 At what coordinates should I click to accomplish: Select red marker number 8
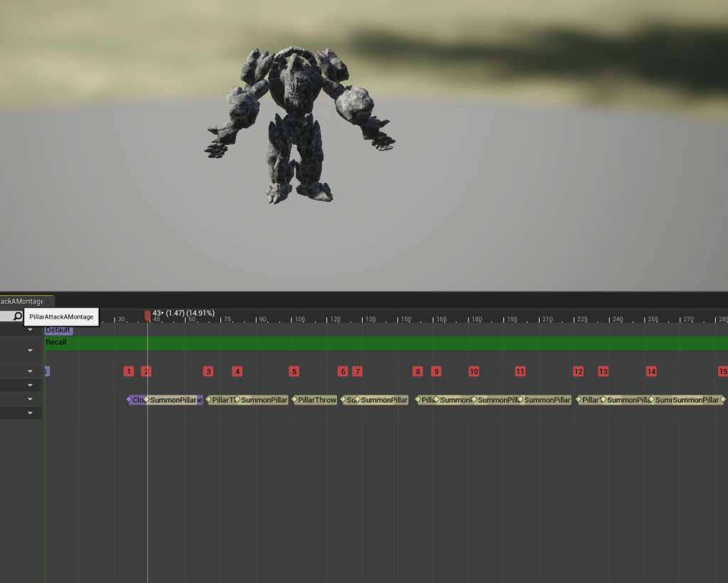417,371
